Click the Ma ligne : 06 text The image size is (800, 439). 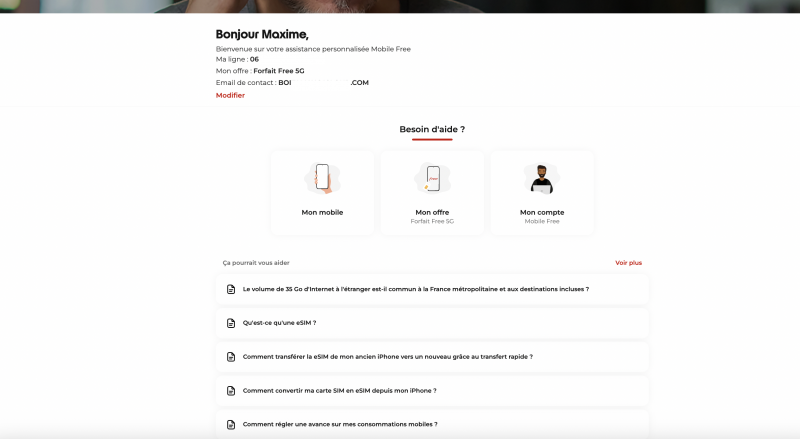pos(237,59)
